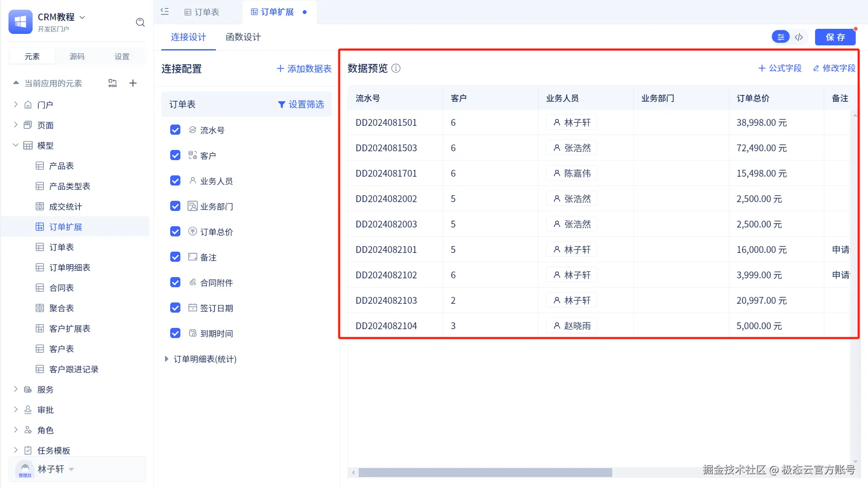Click the 保存 button
Image resolution: width=868 pixels, height=488 pixels.
coord(835,37)
